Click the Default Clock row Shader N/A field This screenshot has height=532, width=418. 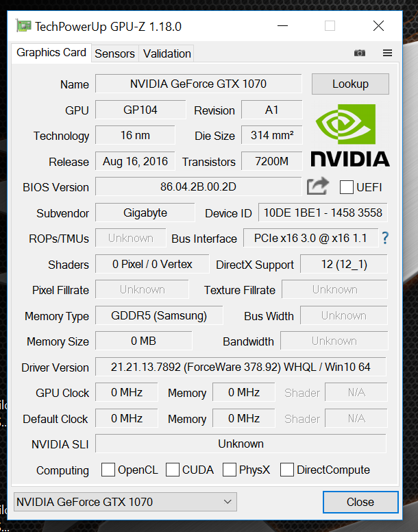pos(356,418)
